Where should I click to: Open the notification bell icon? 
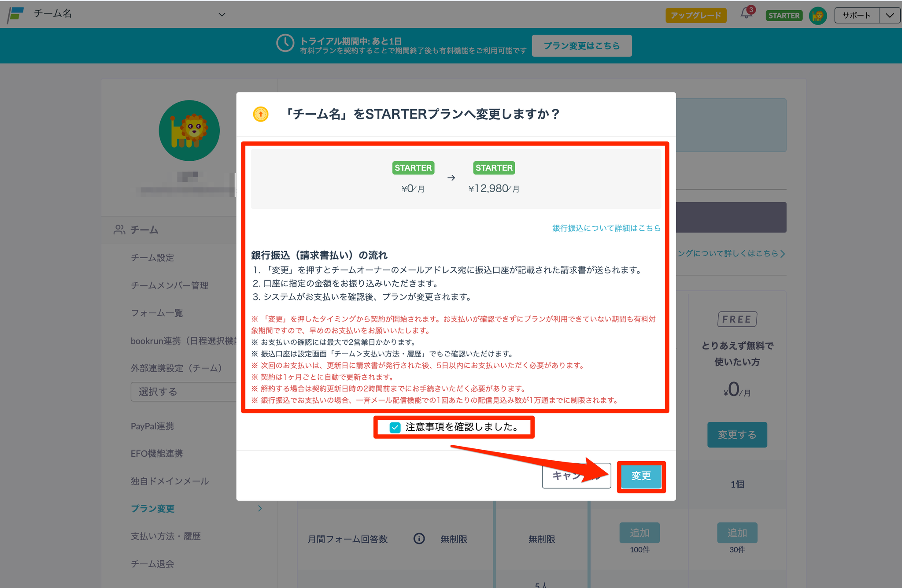[x=746, y=14]
